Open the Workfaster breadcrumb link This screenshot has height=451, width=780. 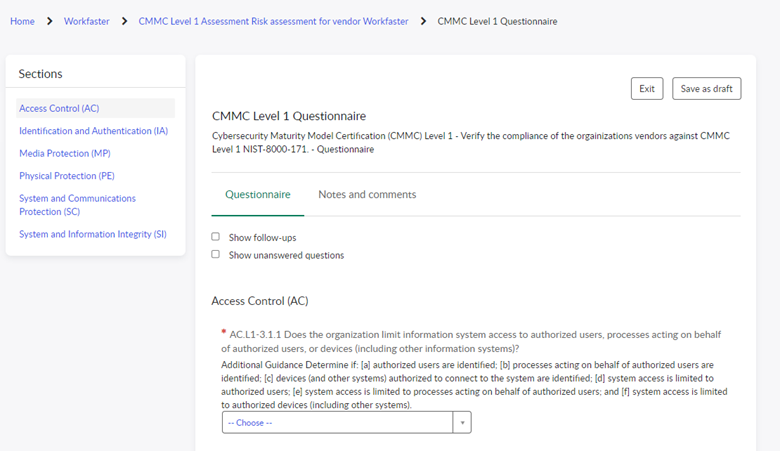coord(87,21)
